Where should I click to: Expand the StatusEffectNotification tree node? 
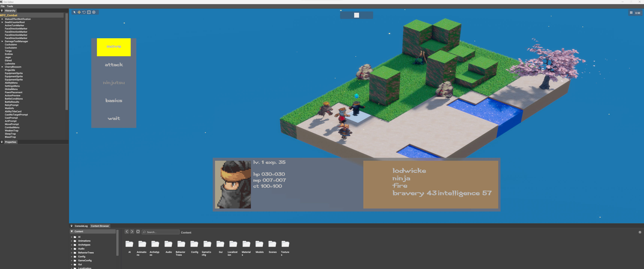(2, 19)
